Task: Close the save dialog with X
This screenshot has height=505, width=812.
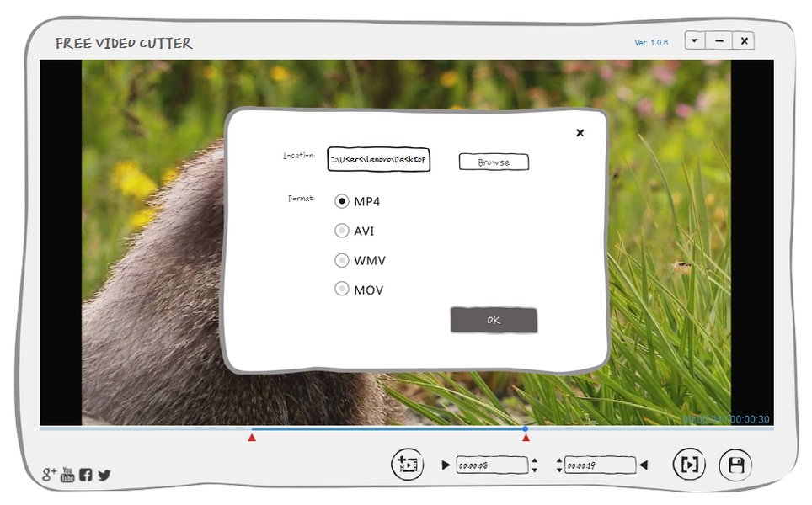Action: pos(580,133)
